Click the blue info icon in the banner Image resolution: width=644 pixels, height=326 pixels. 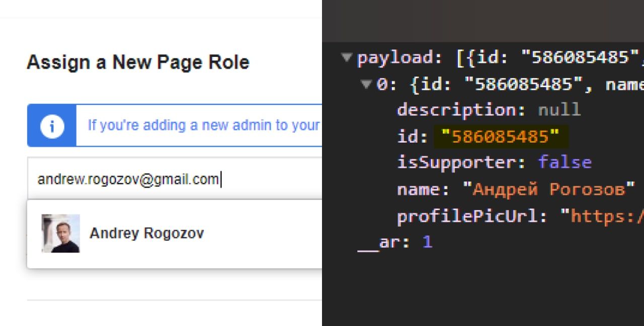pos(52,126)
